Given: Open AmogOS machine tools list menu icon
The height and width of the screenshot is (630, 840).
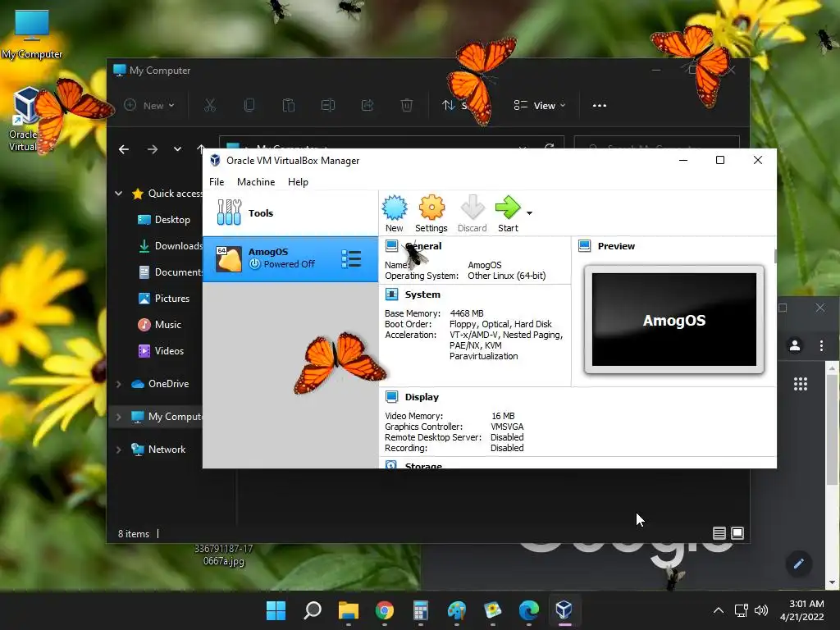Looking at the screenshot, I should pyautogui.click(x=351, y=258).
